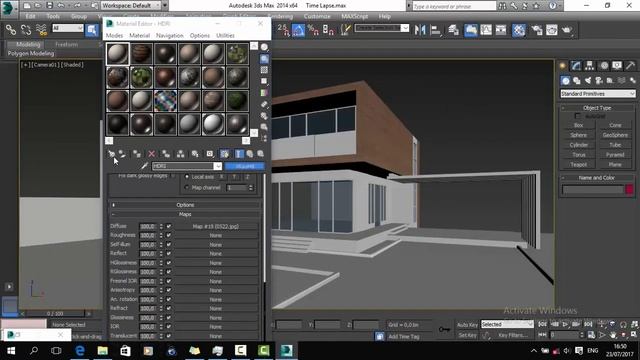The width and height of the screenshot is (640, 360).
Task: Open File Explorer from taskbar
Action: click(102, 351)
